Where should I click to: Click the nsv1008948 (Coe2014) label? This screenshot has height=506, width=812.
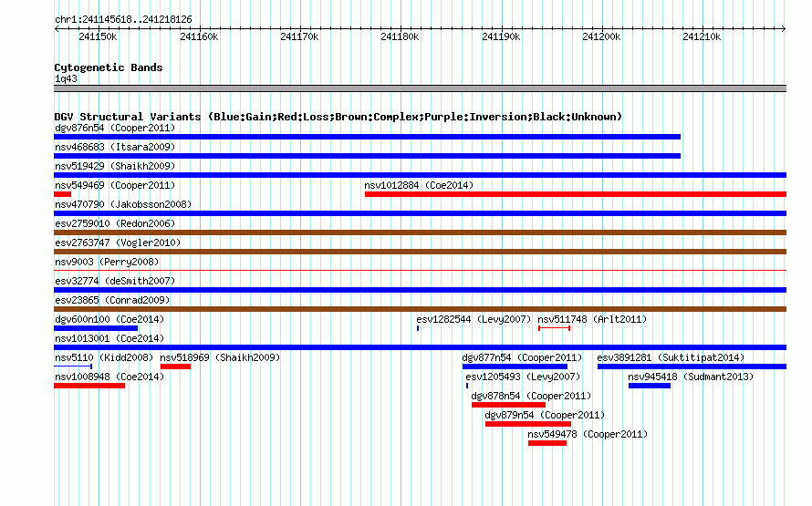(109, 377)
